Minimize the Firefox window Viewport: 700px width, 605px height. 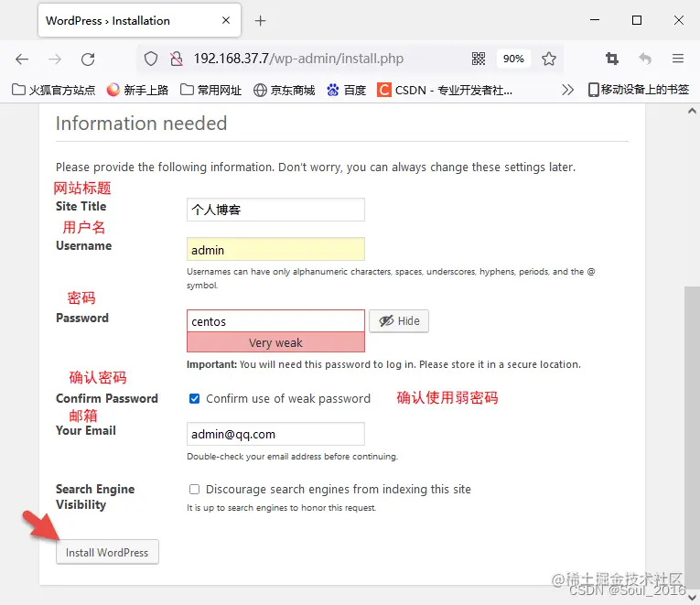coord(595,20)
